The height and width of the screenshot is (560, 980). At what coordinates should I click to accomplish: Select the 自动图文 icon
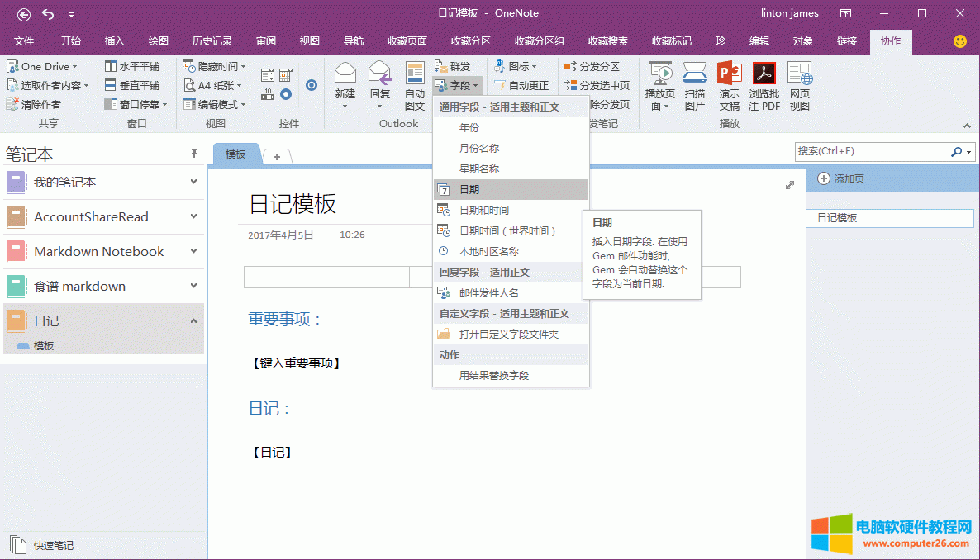tap(414, 80)
